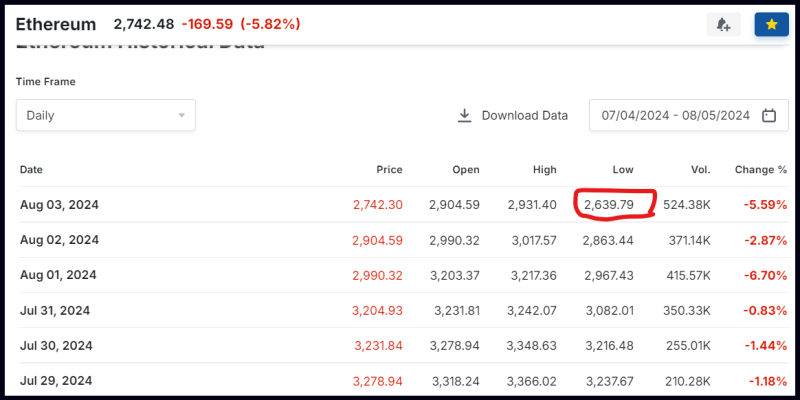Image resolution: width=800 pixels, height=400 pixels.
Task: Click the low value 3,082.01
Action: (610, 310)
